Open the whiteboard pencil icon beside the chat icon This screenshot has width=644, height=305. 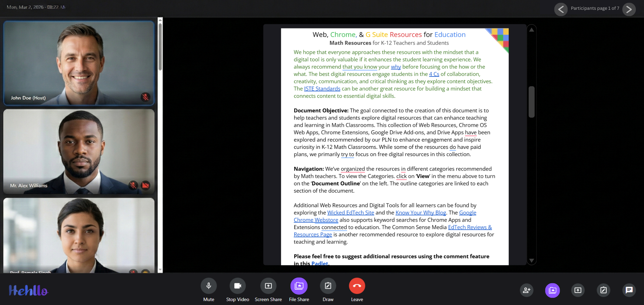(603, 290)
